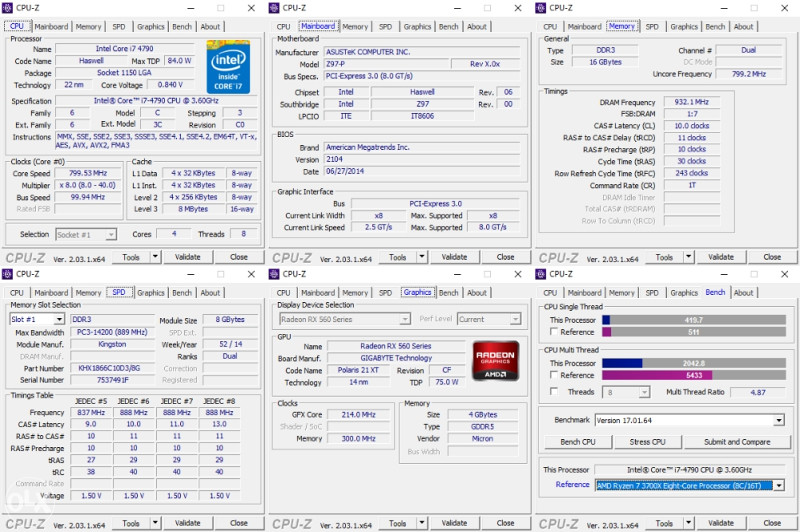Switch to SPD tab in Memory tab window

(652, 27)
